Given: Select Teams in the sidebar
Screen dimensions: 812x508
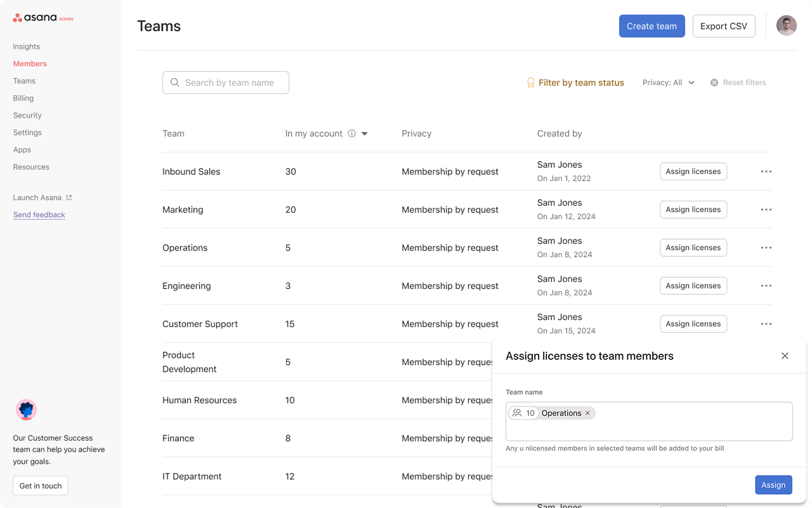Looking at the screenshot, I should [24, 81].
